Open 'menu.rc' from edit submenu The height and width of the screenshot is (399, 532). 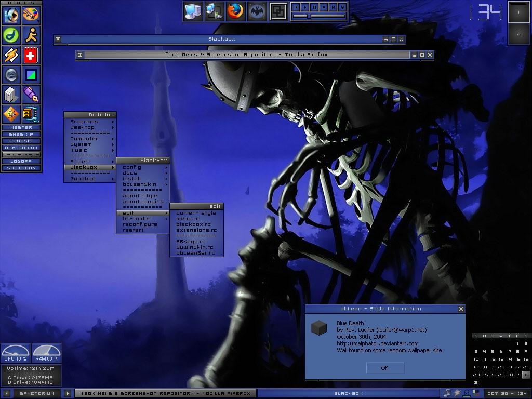[x=196, y=219]
